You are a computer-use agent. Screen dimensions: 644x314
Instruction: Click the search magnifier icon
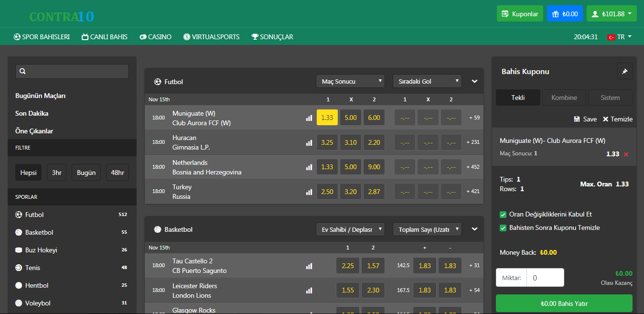point(22,72)
